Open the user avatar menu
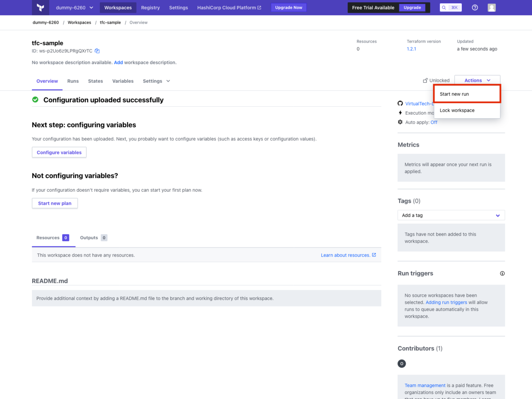 tap(492, 8)
